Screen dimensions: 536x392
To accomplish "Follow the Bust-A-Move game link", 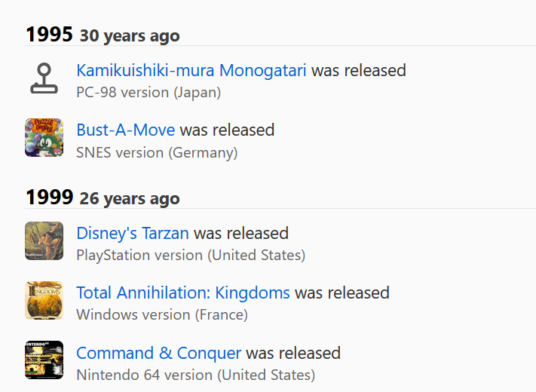I will coord(125,130).
